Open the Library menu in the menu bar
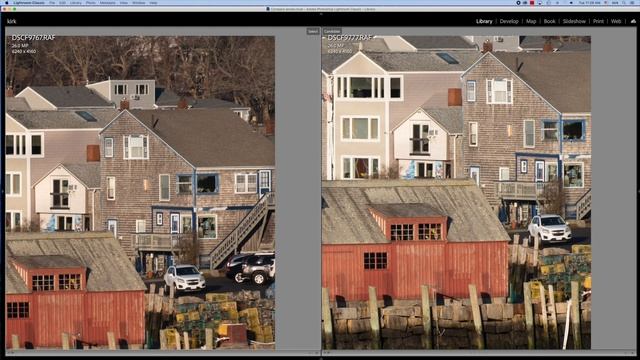Screen dimensions: 640x360 pos(76,3)
